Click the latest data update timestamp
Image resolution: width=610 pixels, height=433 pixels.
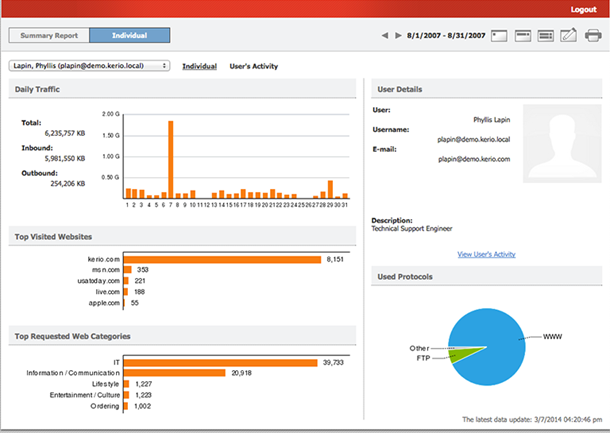(532, 419)
